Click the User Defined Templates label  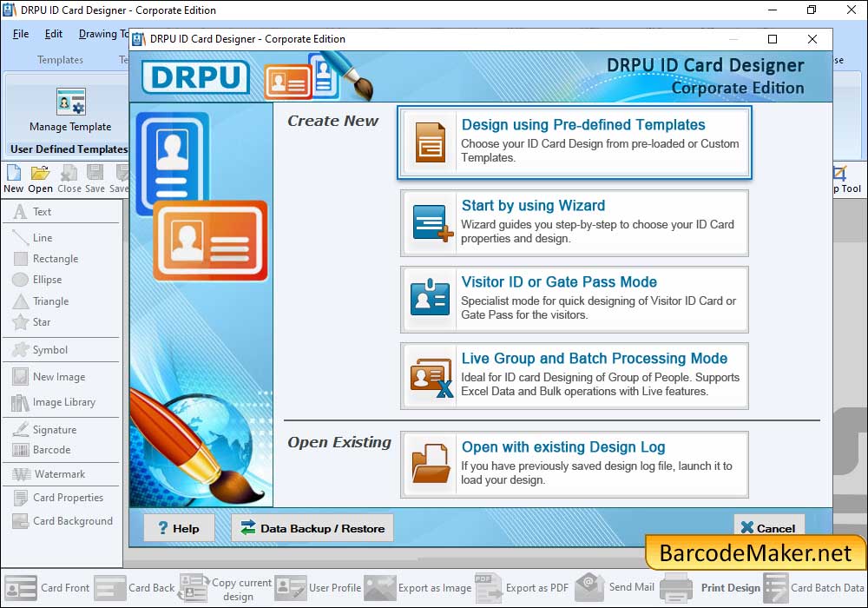point(69,149)
